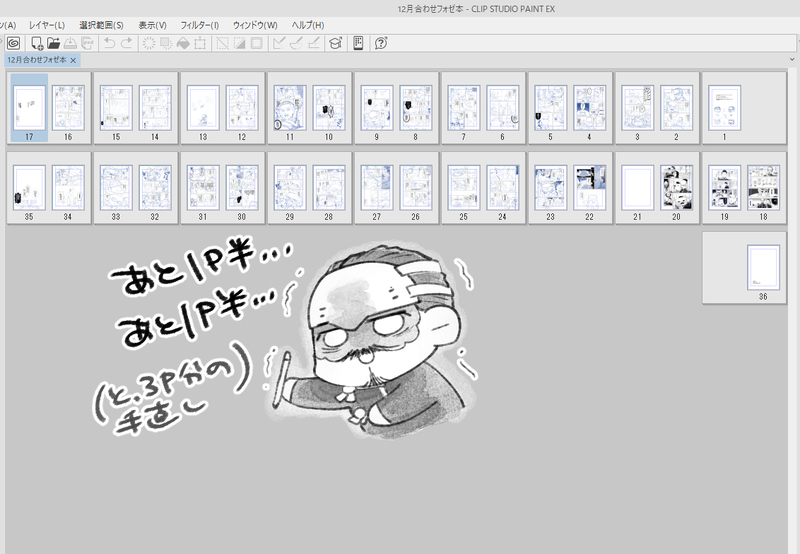Toggle snap to grid
800x554 pixels.
(313, 43)
